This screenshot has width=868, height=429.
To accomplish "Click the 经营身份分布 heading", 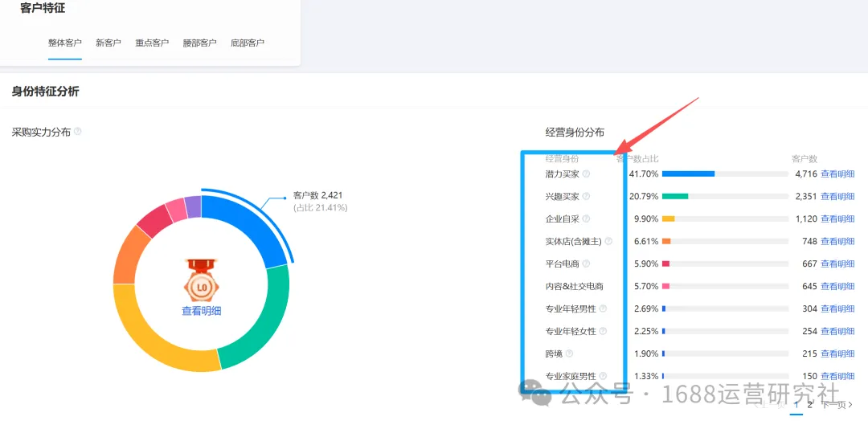I will [x=575, y=133].
